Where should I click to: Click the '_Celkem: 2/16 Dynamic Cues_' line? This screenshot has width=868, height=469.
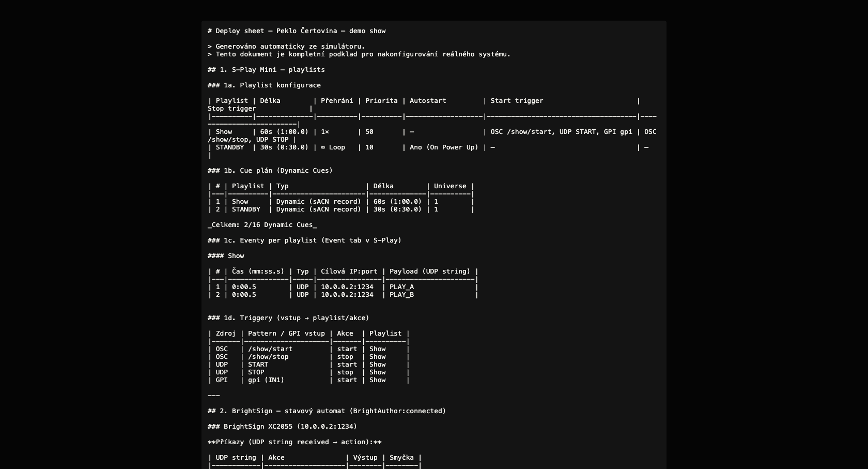262,225
